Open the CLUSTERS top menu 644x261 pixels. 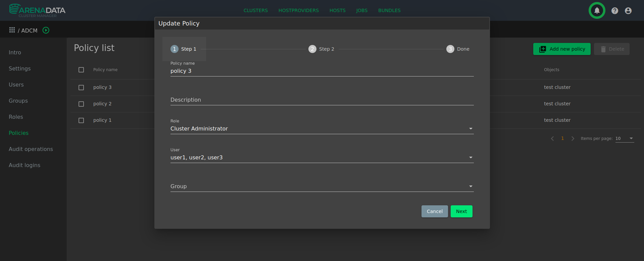256,10
